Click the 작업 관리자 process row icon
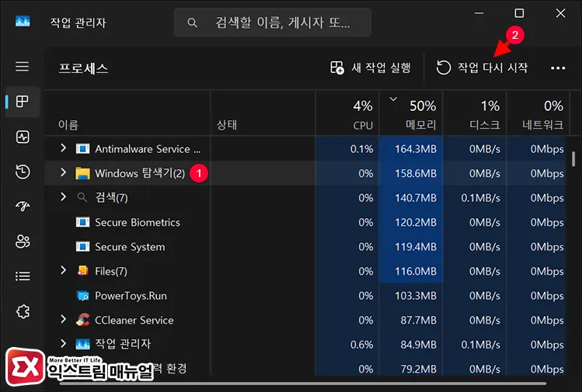Image resolution: width=582 pixels, height=392 pixels. tap(82, 344)
